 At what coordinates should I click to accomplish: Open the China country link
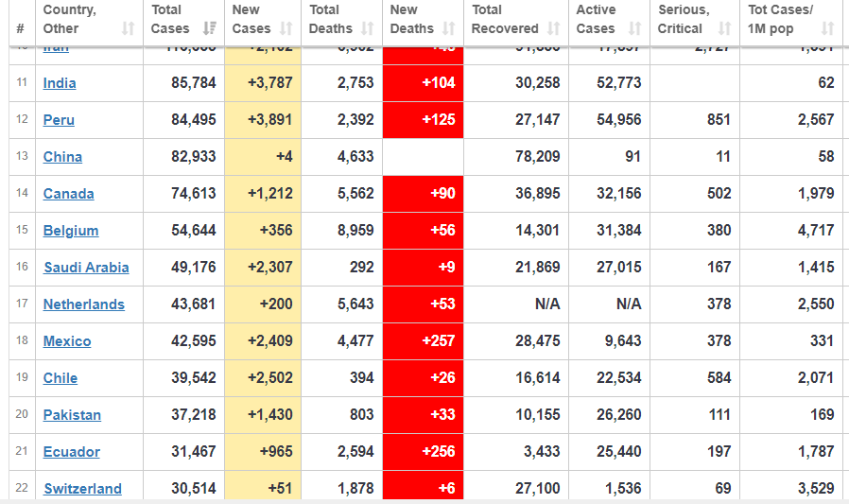(62, 156)
